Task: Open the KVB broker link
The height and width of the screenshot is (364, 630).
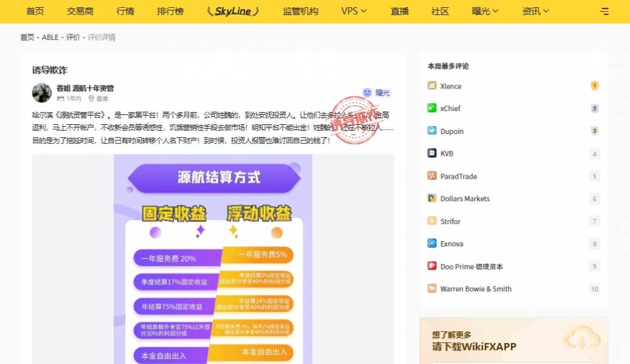Action: click(447, 154)
